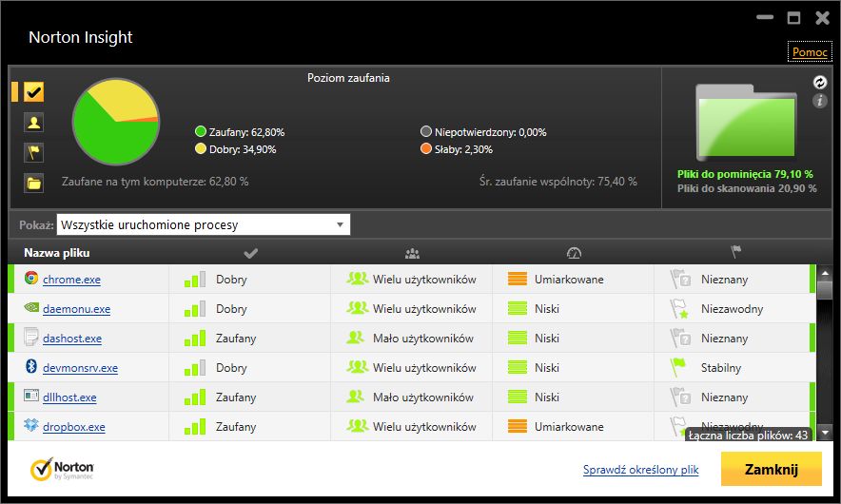Click the Bluetooth icon beside devmonsrv.exe
This screenshot has width=841, height=504.
tap(31, 366)
